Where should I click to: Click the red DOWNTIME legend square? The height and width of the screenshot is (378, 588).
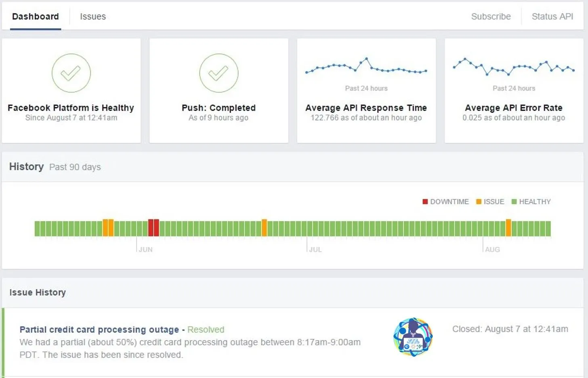tap(425, 201)
